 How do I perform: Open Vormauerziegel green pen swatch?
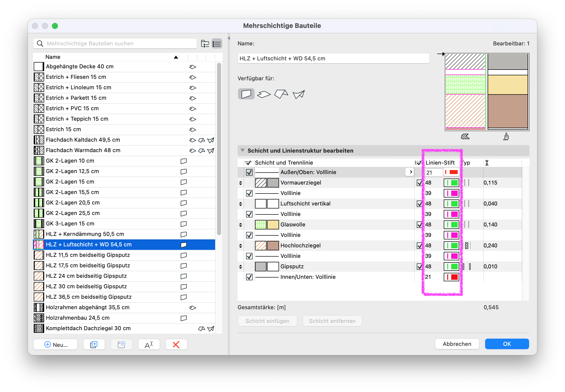click(x=451, y=183)
